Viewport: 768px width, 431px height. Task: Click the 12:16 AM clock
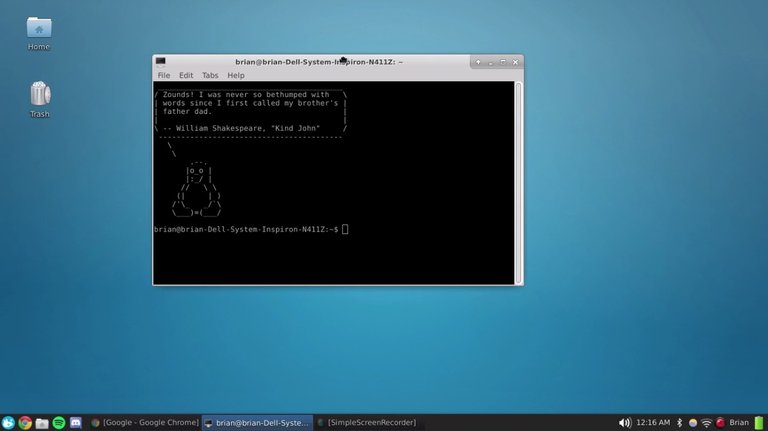tap(653, 422)
